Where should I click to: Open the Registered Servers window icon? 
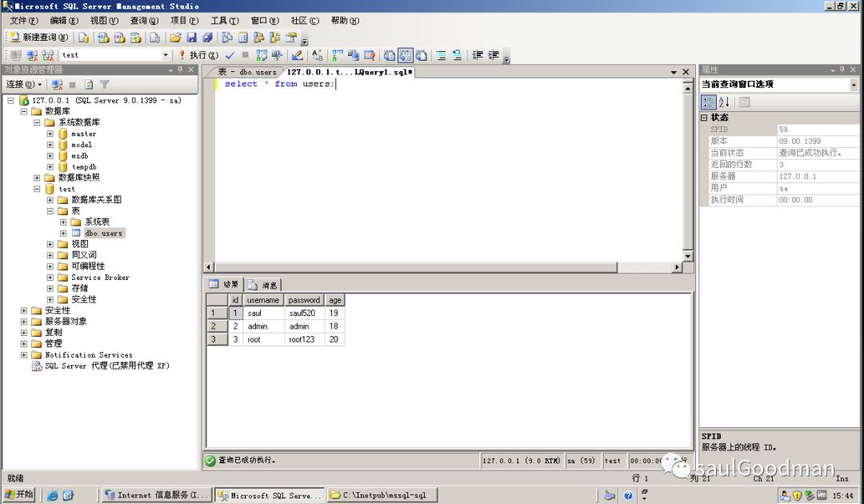coord(227,38)
